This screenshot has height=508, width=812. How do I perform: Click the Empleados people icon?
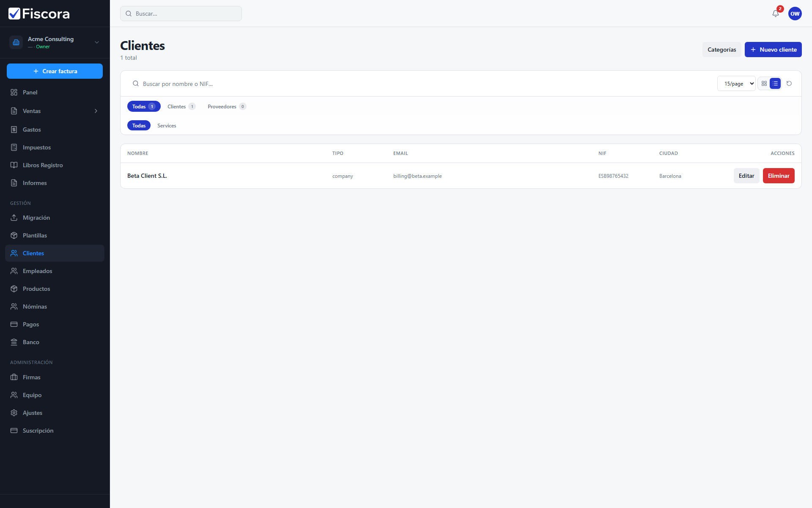(x=14, y=271)
